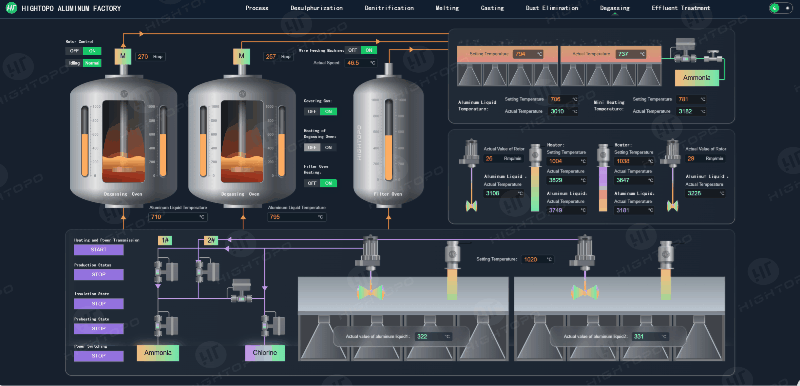Turn Rotor Control ON
This screenshot has height=386, width=800.
[x=92, y=50]
